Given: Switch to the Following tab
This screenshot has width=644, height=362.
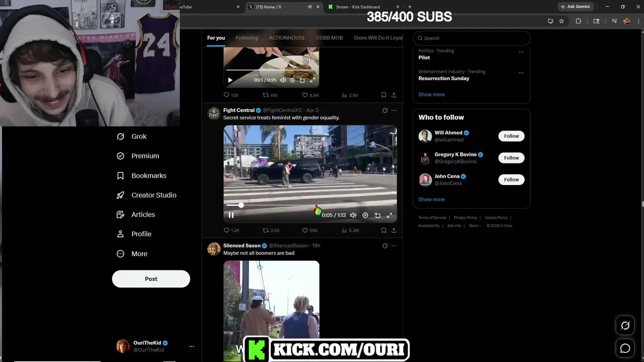Looking at the screenshot, I should click(x=247, y=38).
